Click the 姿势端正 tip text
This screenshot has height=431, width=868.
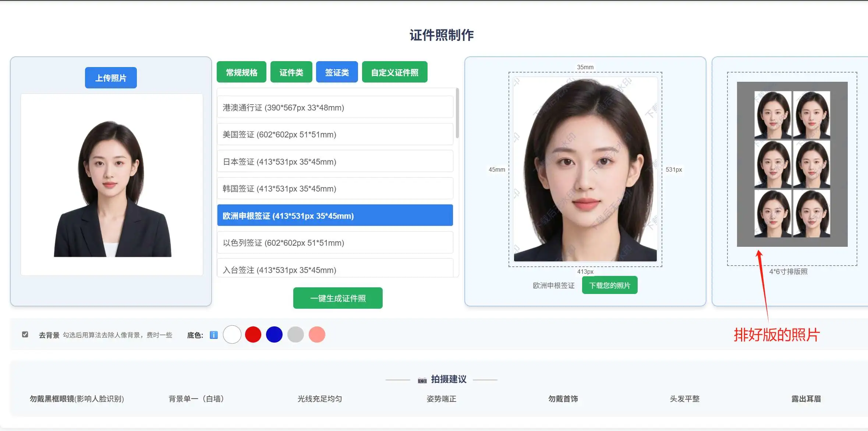(441, 399)
